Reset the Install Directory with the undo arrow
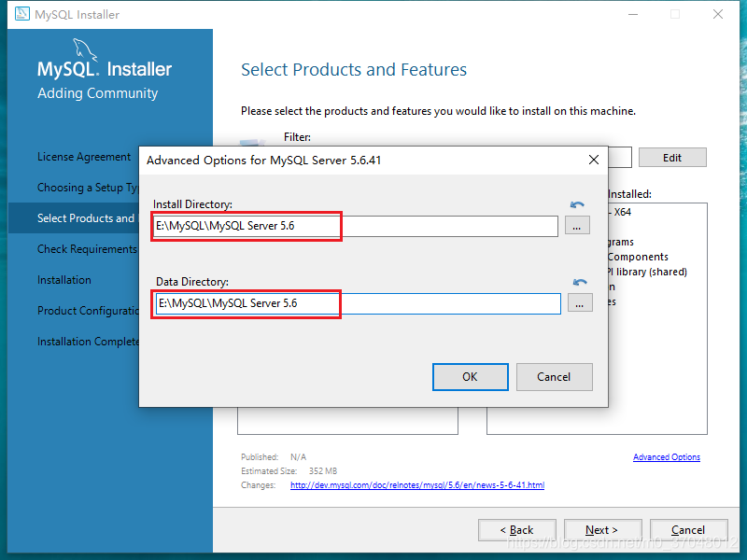747x560 pixels. [x=577, y=204]
